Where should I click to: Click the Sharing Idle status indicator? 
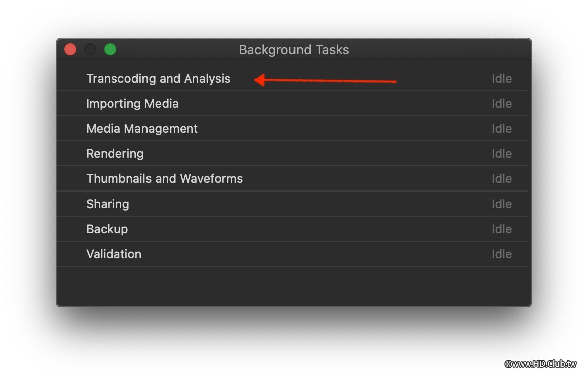(x=501, y=204)
